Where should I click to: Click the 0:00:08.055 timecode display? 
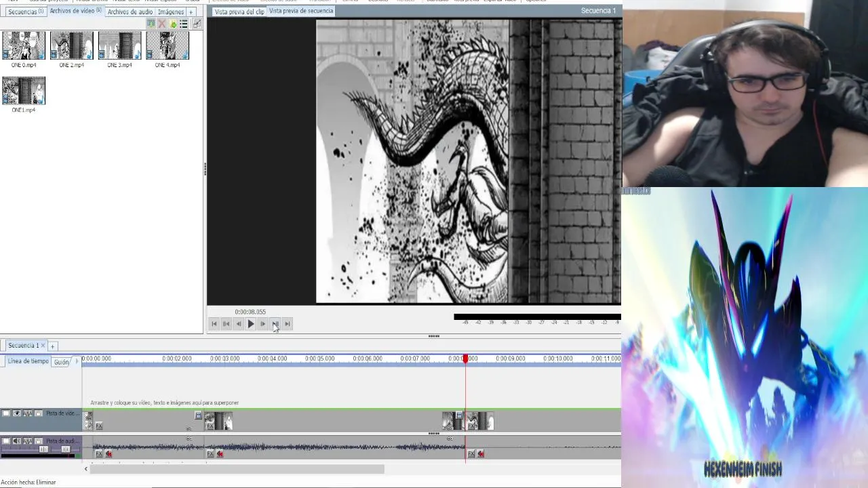tap(250, 312)
